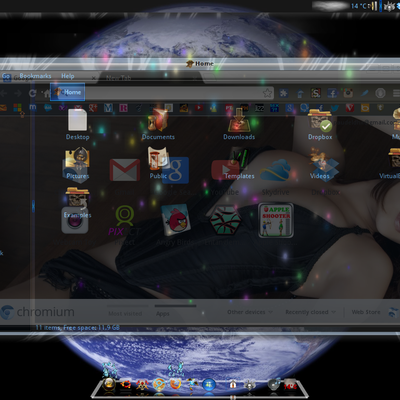Open the YouTube bookmark in bookmarks bar
The height and width of the screenshot is (400, 400).
pos(199,108)
